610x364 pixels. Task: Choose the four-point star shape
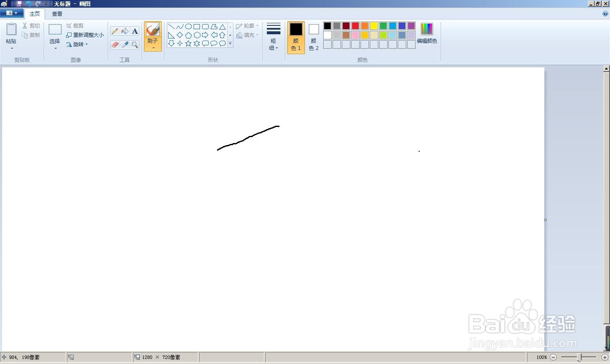(x=180, y=43)
